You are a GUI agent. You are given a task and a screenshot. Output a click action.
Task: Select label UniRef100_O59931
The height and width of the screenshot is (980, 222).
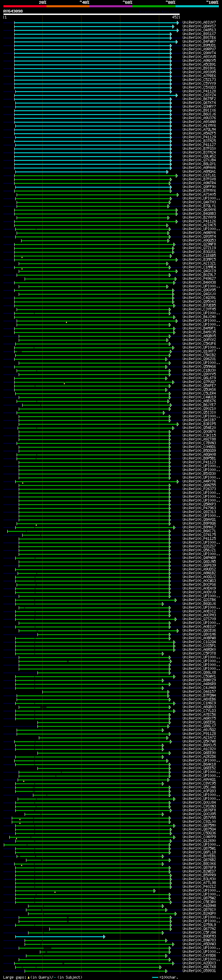pyautogui.click(x=199, y=971)
